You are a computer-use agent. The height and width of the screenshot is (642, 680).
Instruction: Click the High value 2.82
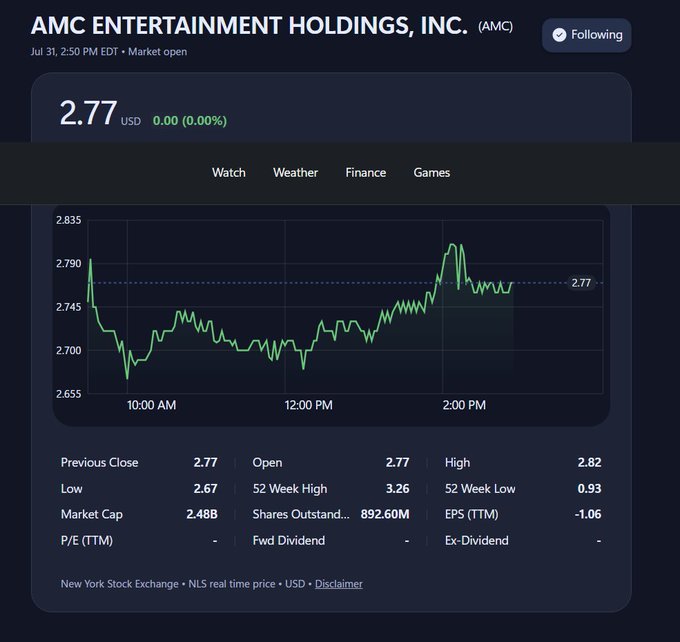click(x=589, y=462)
